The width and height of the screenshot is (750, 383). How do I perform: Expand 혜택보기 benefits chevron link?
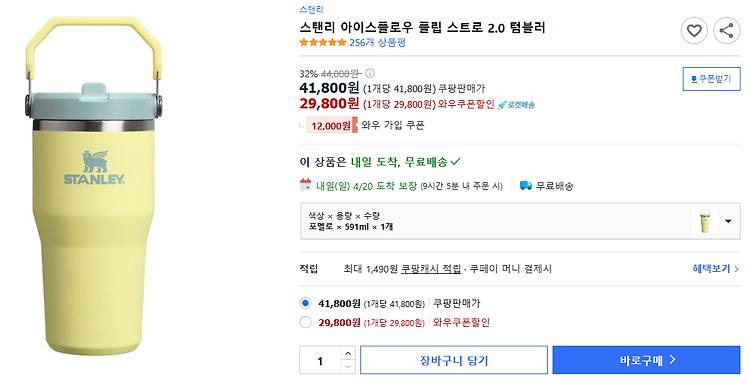click(x=716, y=269)
